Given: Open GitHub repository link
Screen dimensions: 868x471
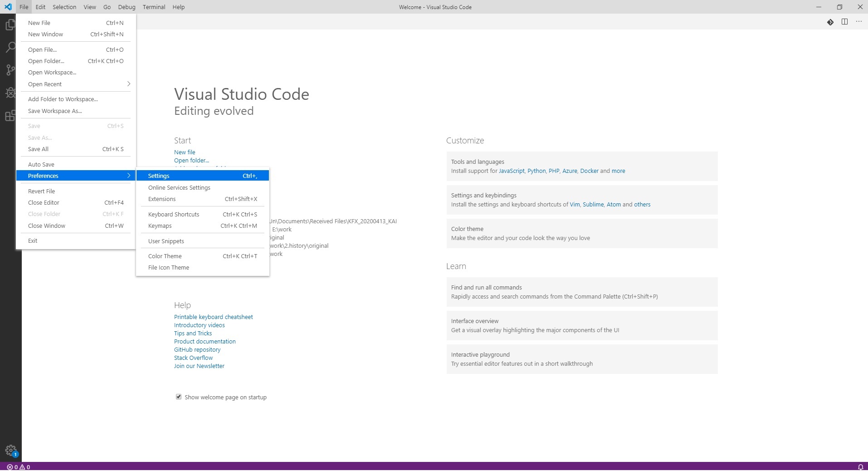Looking at the screenshot, I should coord(197,349).
